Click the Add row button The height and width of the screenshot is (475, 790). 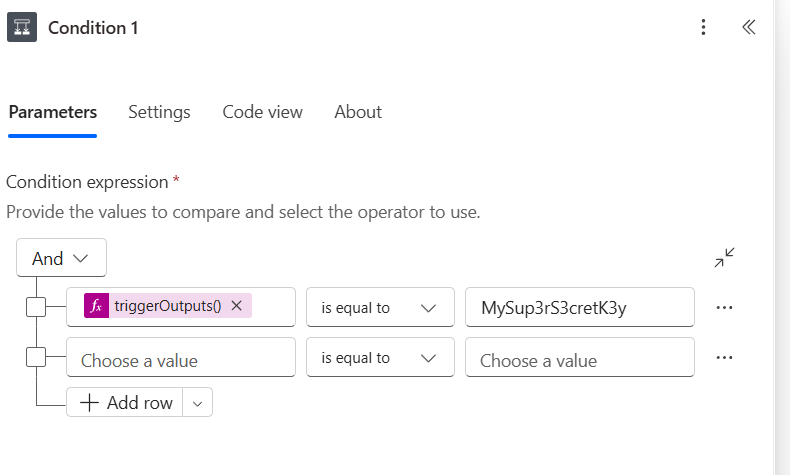[127, 403]
